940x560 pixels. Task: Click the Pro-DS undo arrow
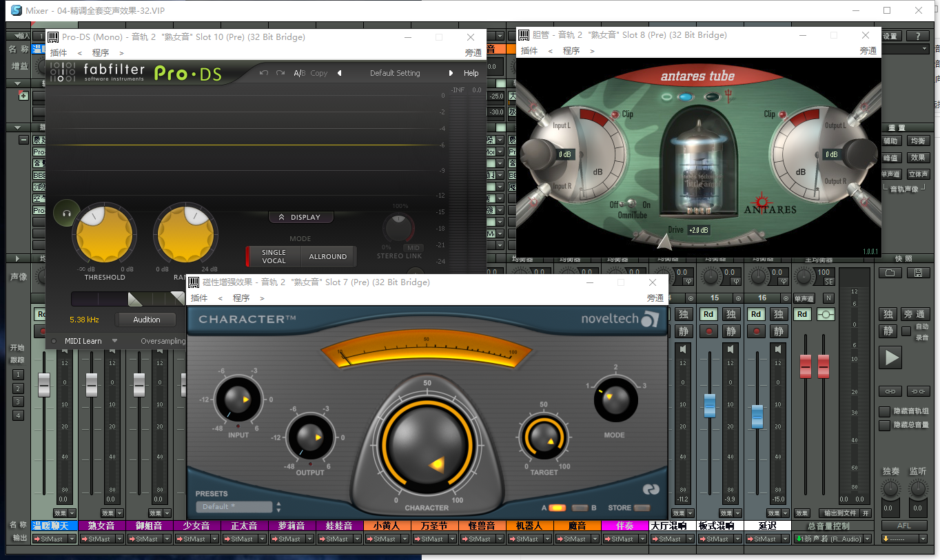[x=263, y=73]
